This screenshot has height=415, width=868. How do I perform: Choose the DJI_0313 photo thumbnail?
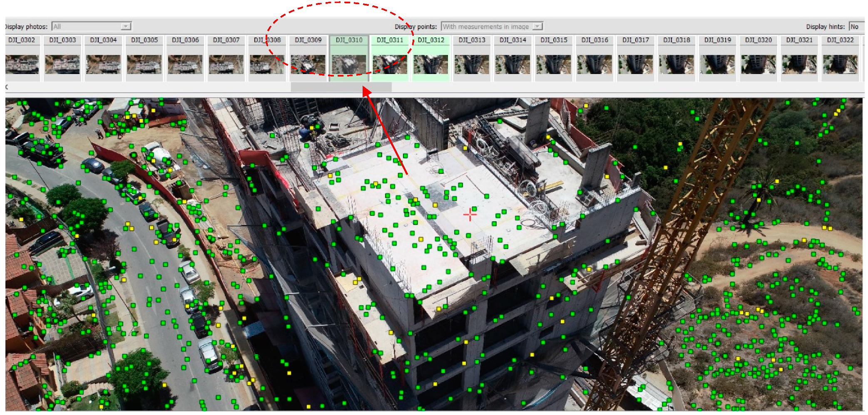click(x=472, y=64)
